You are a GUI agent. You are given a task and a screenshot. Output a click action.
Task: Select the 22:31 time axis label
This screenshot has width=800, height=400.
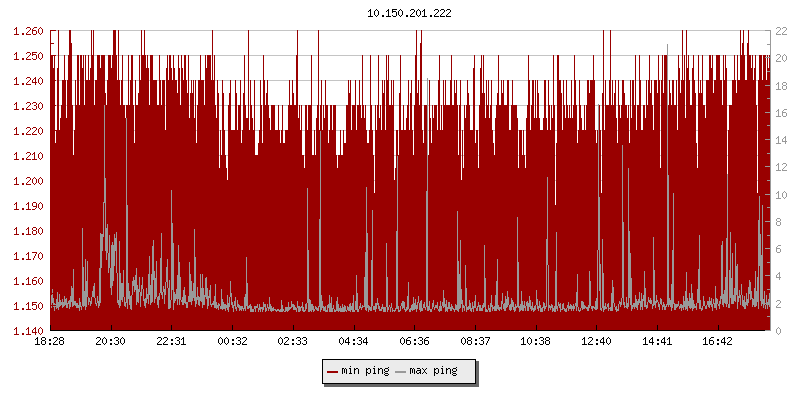click(x=171, y=342)
